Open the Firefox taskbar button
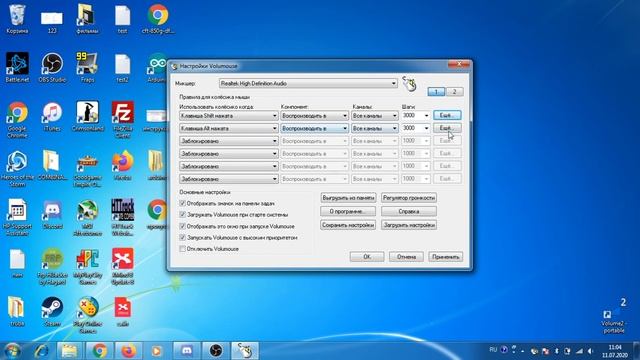 [128, 351]
